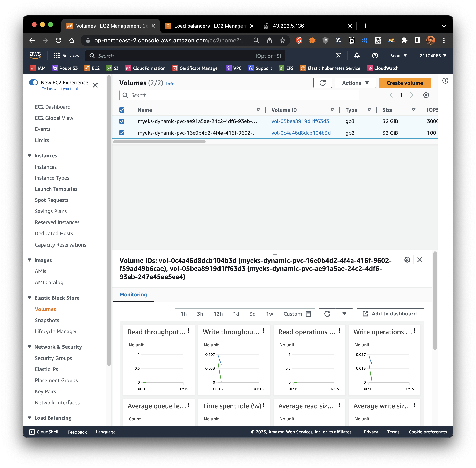
Task: Open volume vol-05bea8919d1ff63d3 link
Action: (x=300, y=121)
